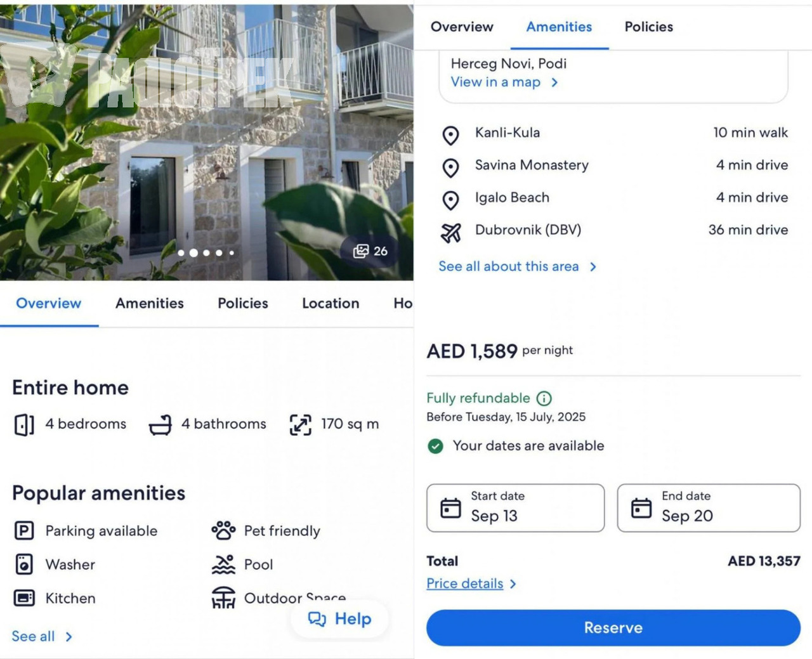The height and width of the screenshot is (659, 812).
Task: Click the photo carousel pagination dots
Action: pyautogui.click(x=206, y=252)
